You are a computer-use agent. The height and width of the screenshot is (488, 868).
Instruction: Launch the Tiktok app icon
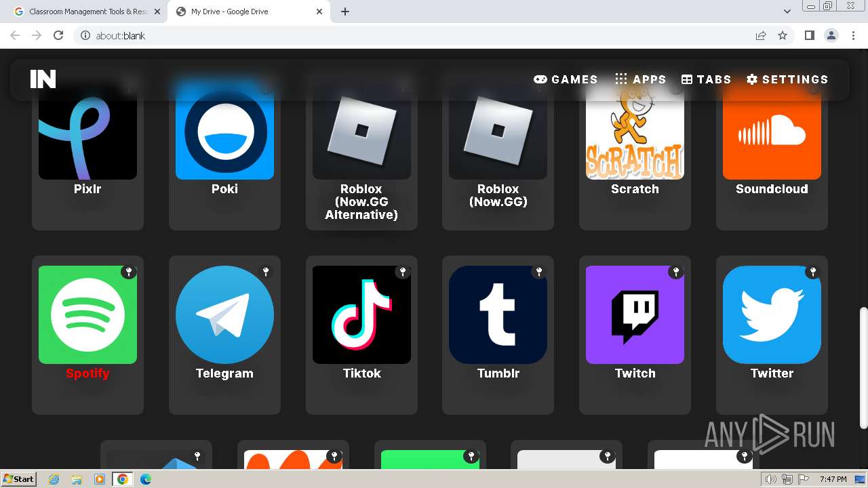(x=361, y=314)
